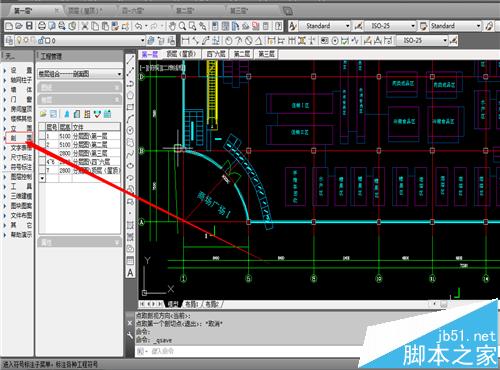Click the New drawing icon
500x370 pixels.
pos(9,26)
